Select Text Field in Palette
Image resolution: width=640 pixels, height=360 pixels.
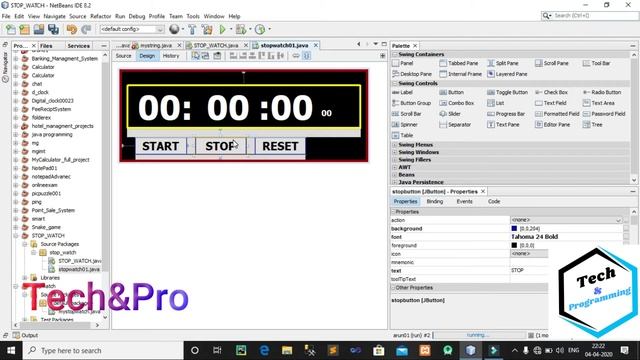[551, 103]
